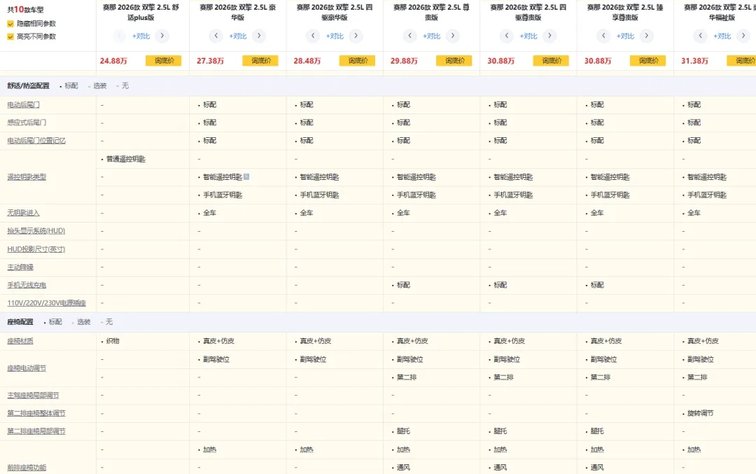Screen dimensions: 756x474
Task: Click the 第二排座椅整体调节 parameter link
Action: point(36,412)
